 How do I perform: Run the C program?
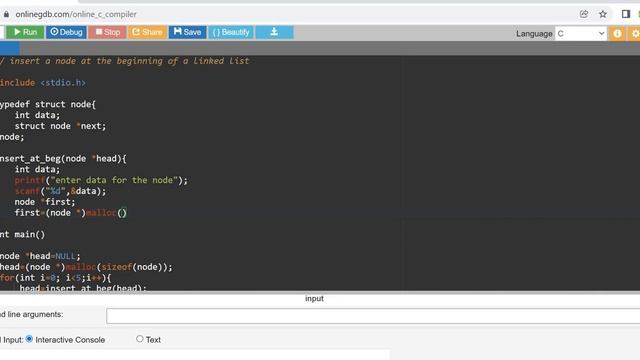(25, 32)
